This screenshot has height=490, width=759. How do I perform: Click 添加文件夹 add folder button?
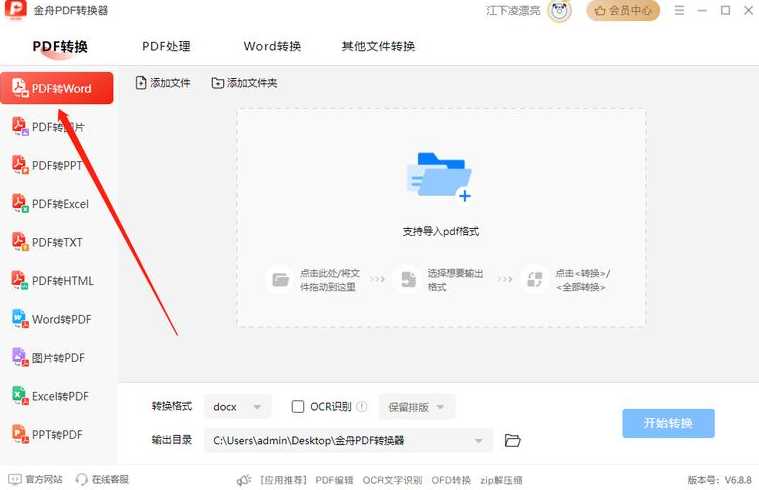pos(244,83)
